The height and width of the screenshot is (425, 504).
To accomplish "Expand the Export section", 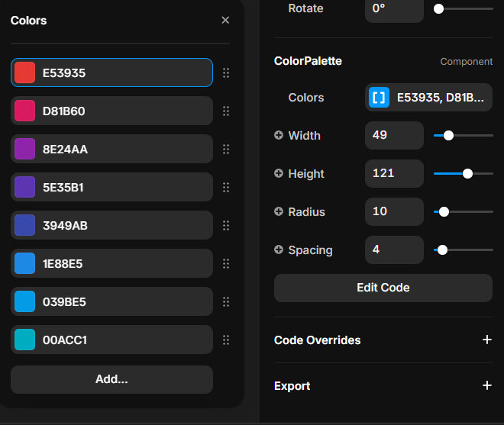I will click(486, 386).
